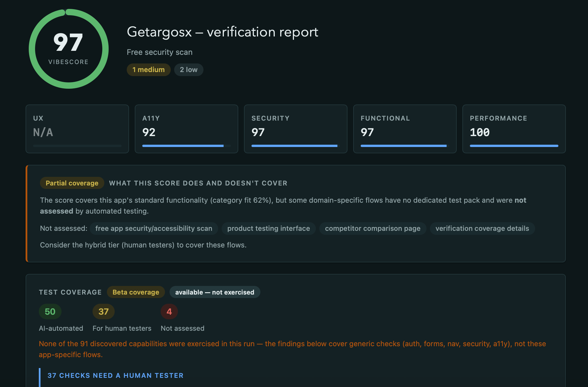Click the 'available — not exercised' badge

[x=215, y=292]
